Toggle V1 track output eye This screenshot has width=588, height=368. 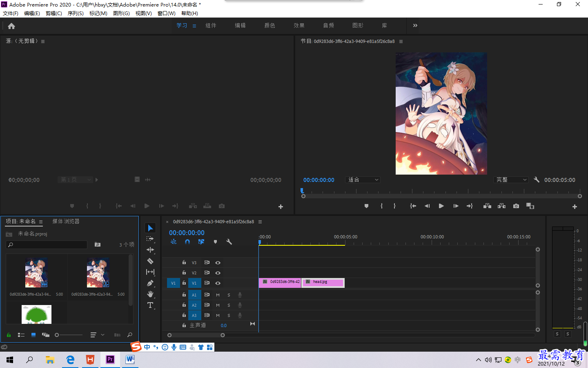(218, 283)
